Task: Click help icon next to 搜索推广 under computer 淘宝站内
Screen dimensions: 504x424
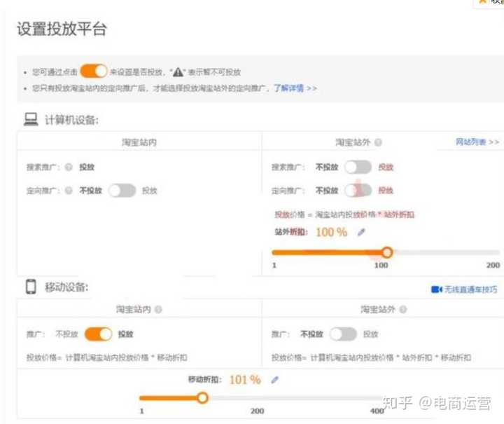Action: point(69,167)
